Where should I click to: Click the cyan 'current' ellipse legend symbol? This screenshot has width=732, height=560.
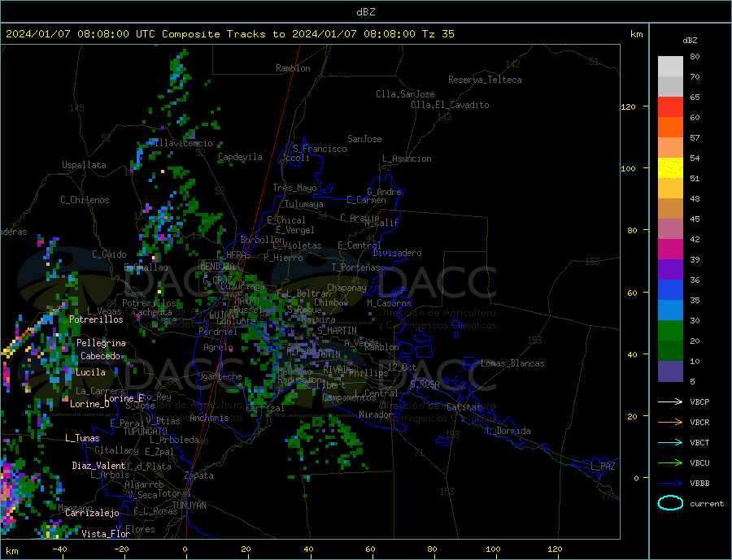click(670, 503)
